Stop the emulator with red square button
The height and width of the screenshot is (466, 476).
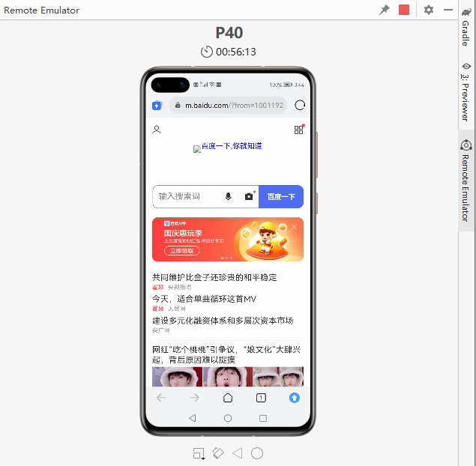(x=404, y=10)
